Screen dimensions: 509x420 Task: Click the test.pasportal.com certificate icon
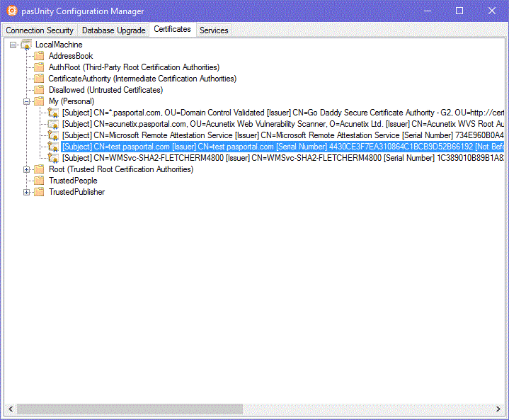pos(53,147)
